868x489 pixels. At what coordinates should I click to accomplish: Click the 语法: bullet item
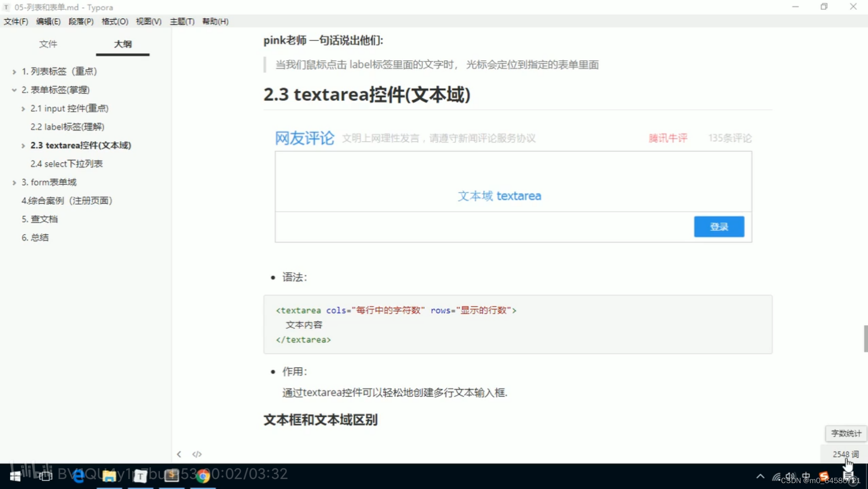294,277
